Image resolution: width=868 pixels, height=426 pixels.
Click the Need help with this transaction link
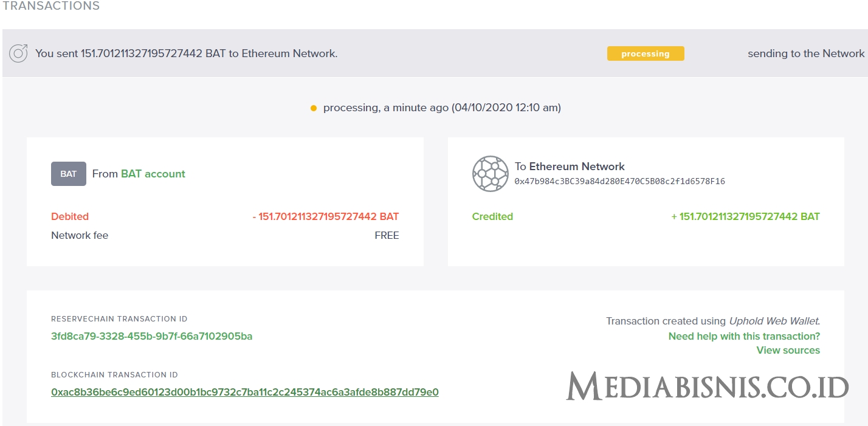(x=744, y=335)
